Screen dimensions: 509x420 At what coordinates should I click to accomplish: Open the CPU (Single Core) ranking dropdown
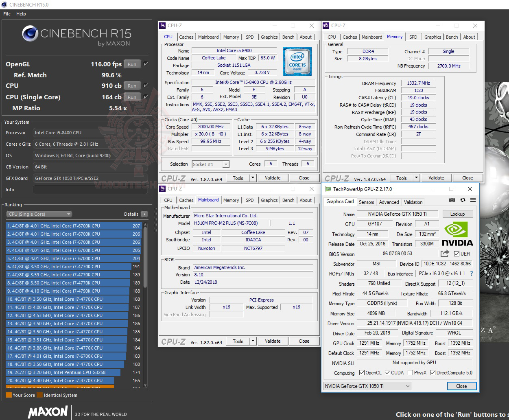click(39, 214)
